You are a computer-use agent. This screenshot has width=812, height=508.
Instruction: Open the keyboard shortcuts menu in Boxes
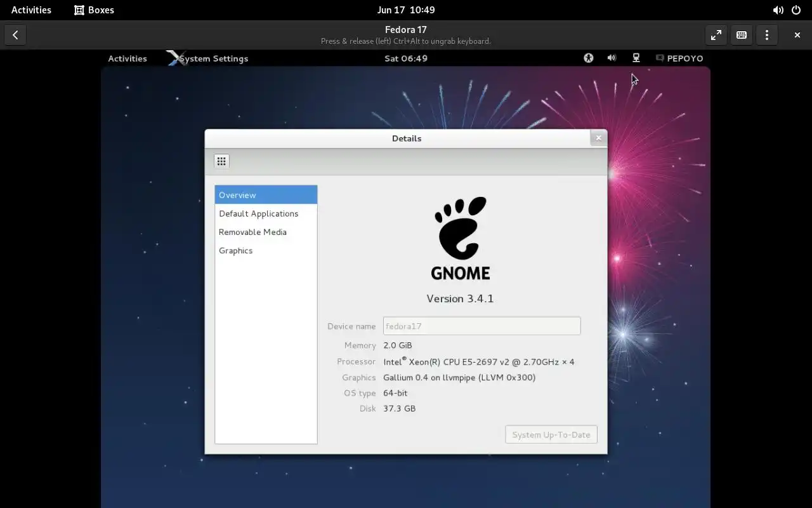(x=741, y=35)
